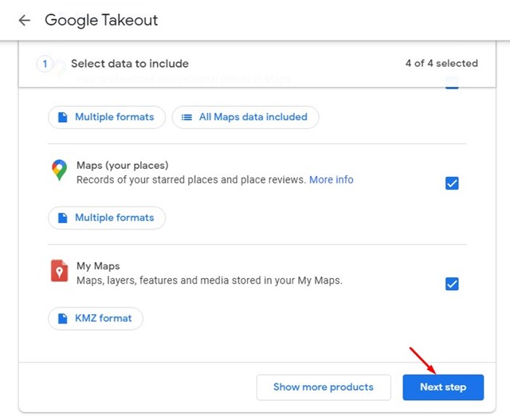Click Show more products
Viewport: 510px width, 420px height.
tap(324, 387)
